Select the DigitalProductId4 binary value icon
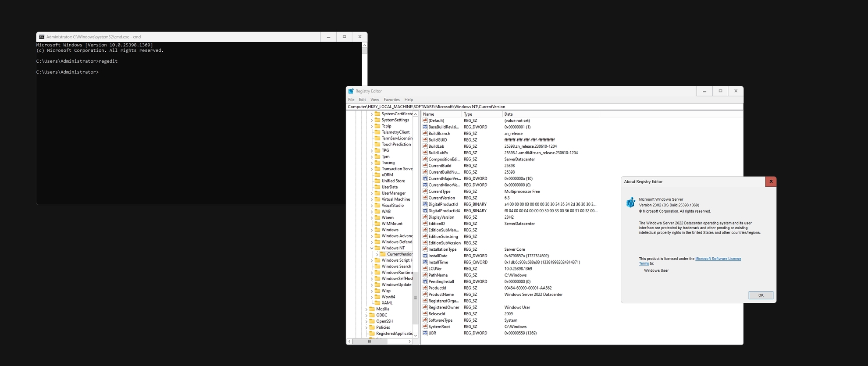This screenshot has height=366, width=868. click(425, 211)
